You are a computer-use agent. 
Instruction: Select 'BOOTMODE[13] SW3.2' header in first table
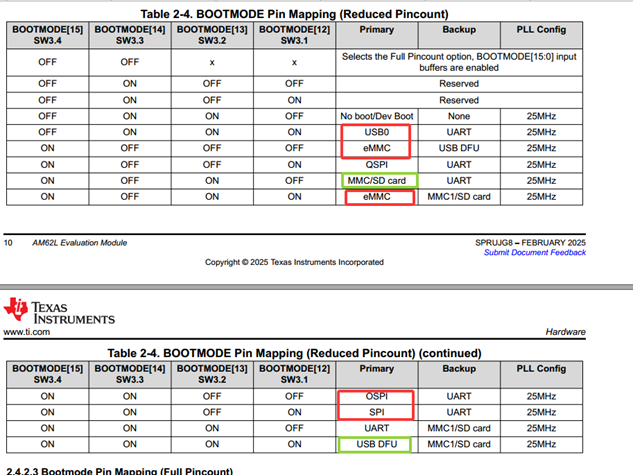point(212,35)
